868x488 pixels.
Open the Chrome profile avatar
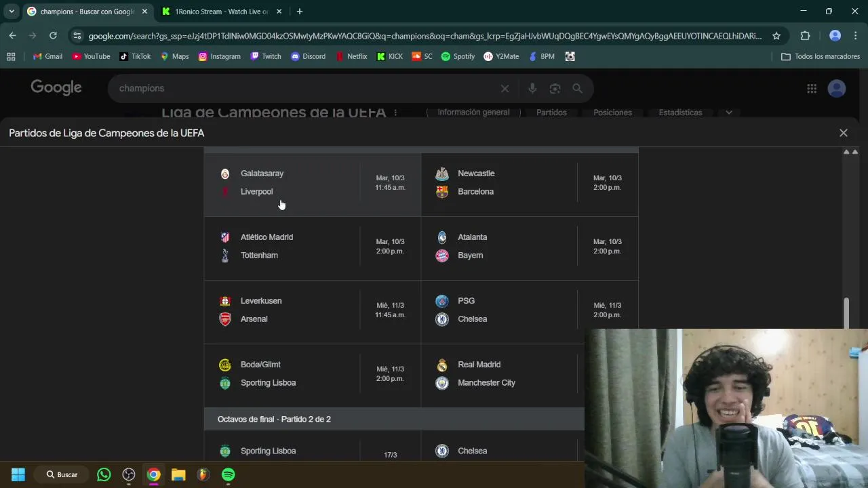835,36
